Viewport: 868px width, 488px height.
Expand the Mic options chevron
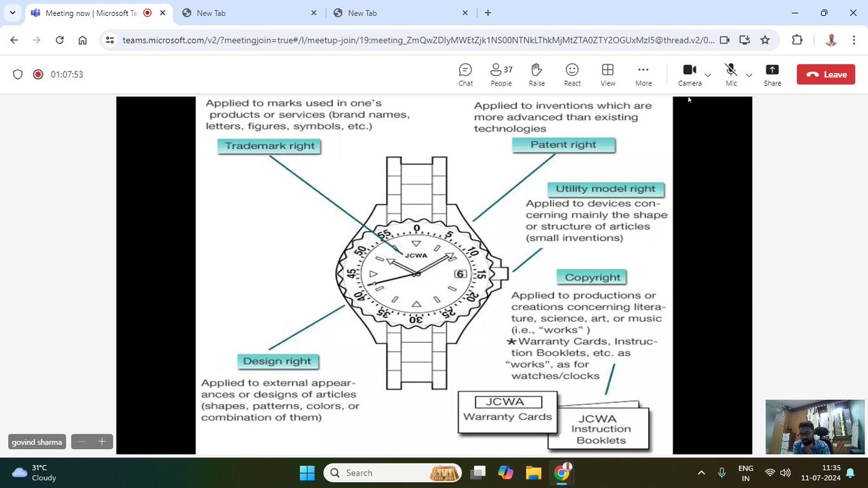click(749, 74)
